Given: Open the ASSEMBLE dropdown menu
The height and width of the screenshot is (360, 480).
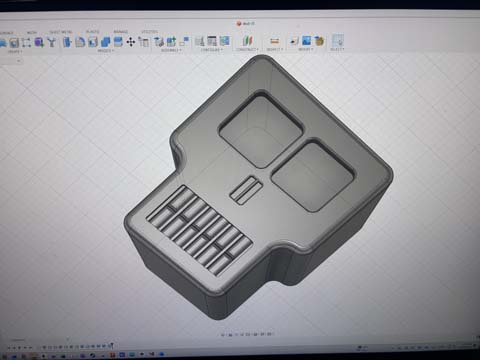Looking at the screenshot, I should click(x=171, y=50).
